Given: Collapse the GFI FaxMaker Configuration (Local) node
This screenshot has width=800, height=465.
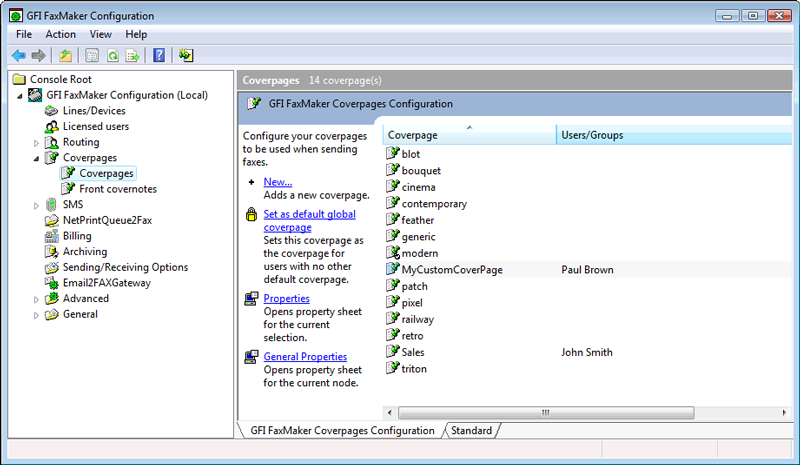Looking at the screenshot, I should coord(20,96).
